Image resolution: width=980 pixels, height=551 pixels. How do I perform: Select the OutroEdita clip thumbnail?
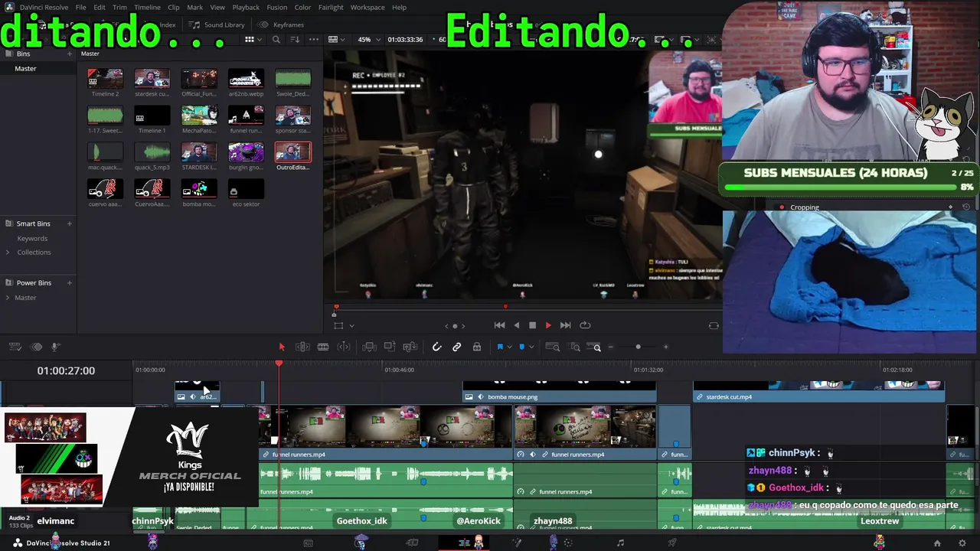pos(292,152)
